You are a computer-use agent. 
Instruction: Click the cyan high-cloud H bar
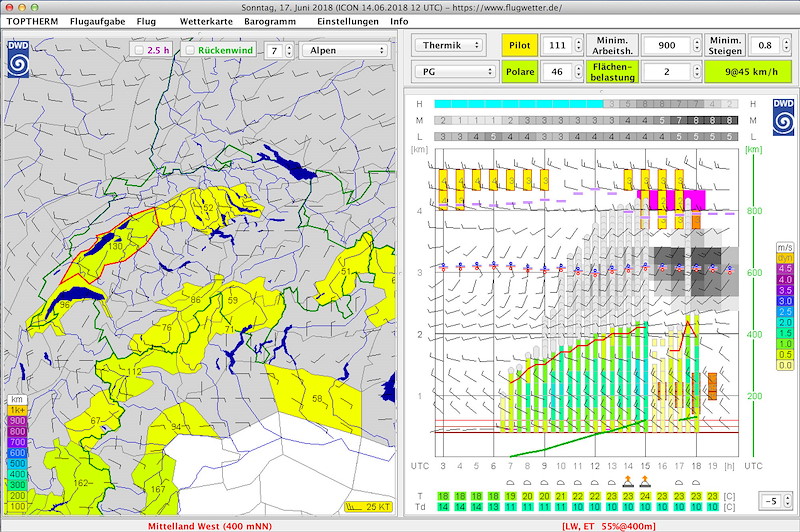pos(518,104)
